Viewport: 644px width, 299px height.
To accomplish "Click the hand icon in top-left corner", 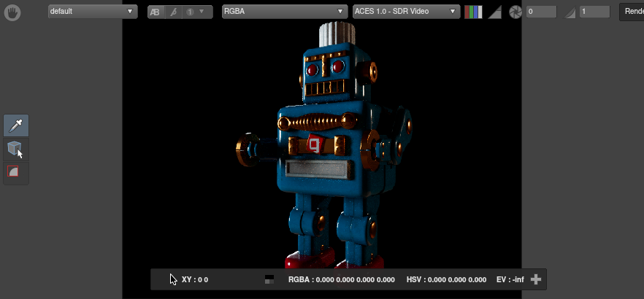I will click(14, 12).
